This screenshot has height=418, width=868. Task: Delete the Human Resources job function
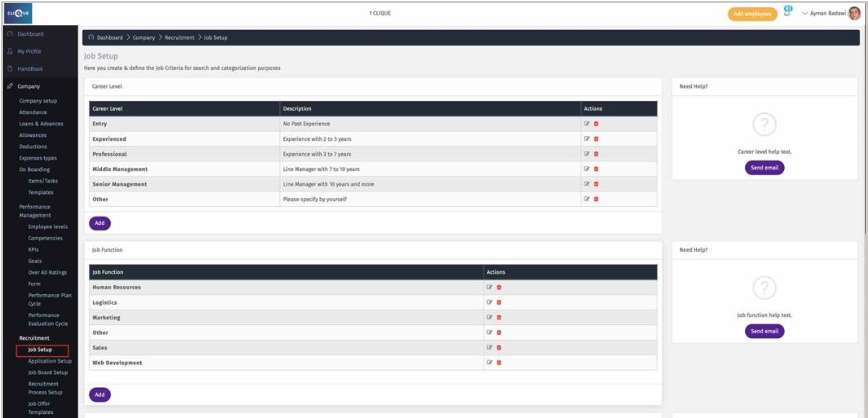(x=499, y=287)
